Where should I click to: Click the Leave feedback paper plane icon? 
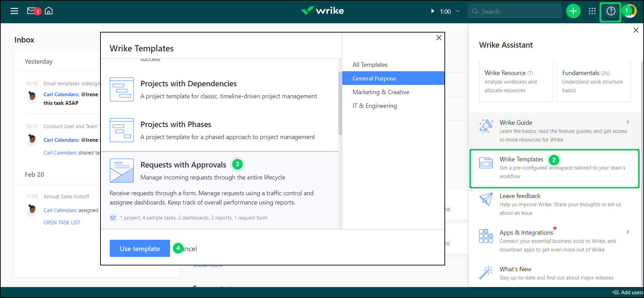coord(486,199)
